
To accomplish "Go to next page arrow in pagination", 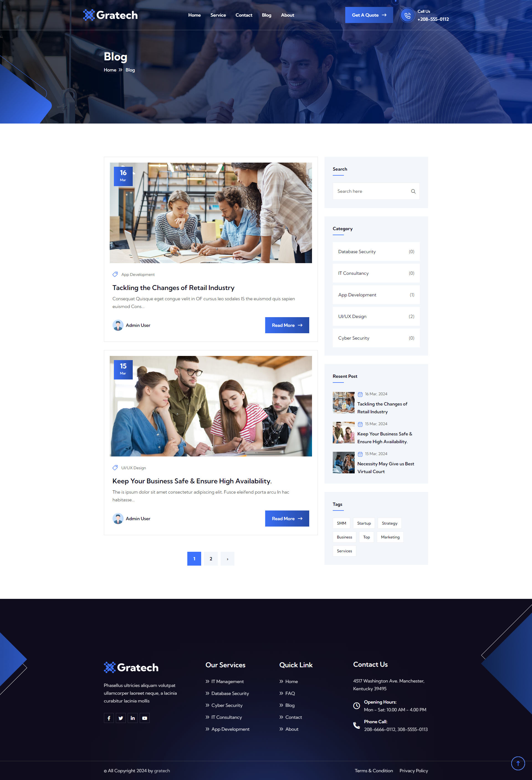I will [x=227, y=559].
